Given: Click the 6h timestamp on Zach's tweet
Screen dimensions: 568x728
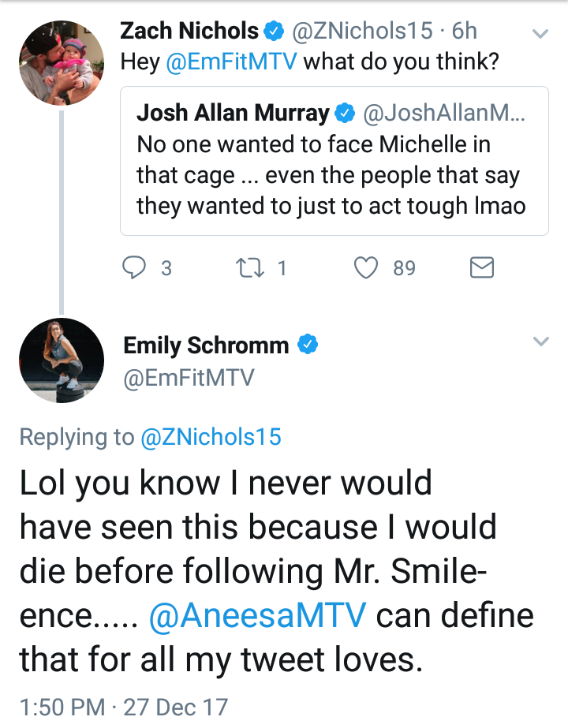Looking at the screenshot, I should coord(465,31).
